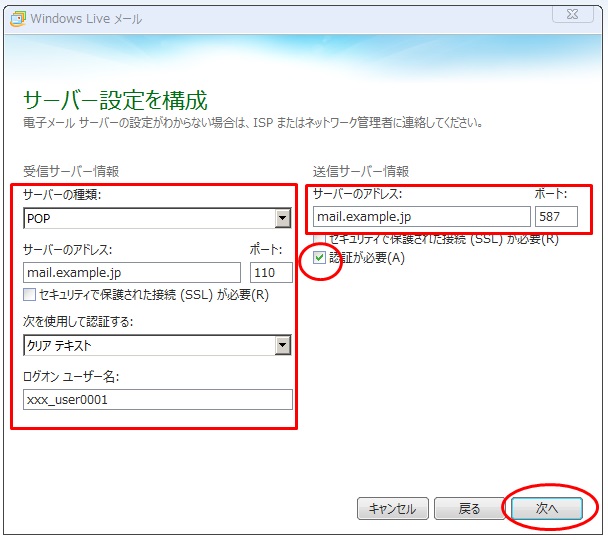
Task: Uncheck the 認証が必要(A) checkbox
Action: pos(319,259)
